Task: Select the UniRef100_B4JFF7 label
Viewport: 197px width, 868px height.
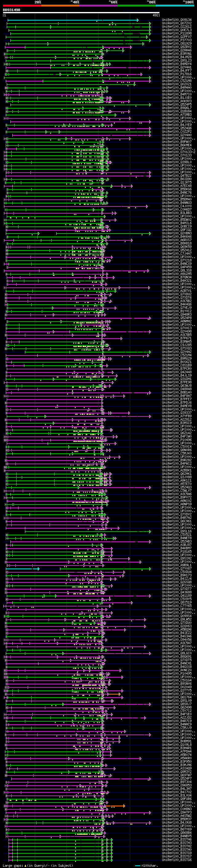Action: tap(176, 71)
